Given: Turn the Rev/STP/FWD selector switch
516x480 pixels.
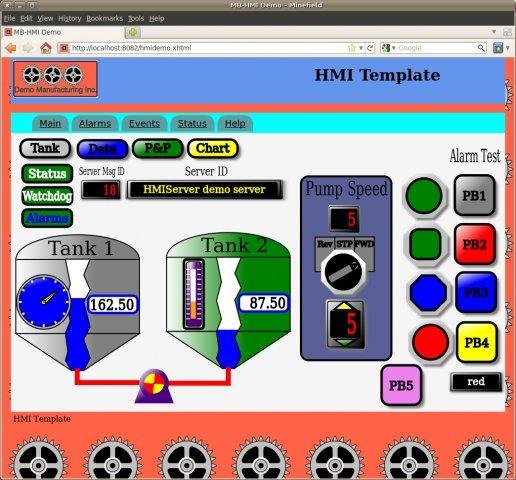Looking at the screenshot, I should click(x=343, y=272).
